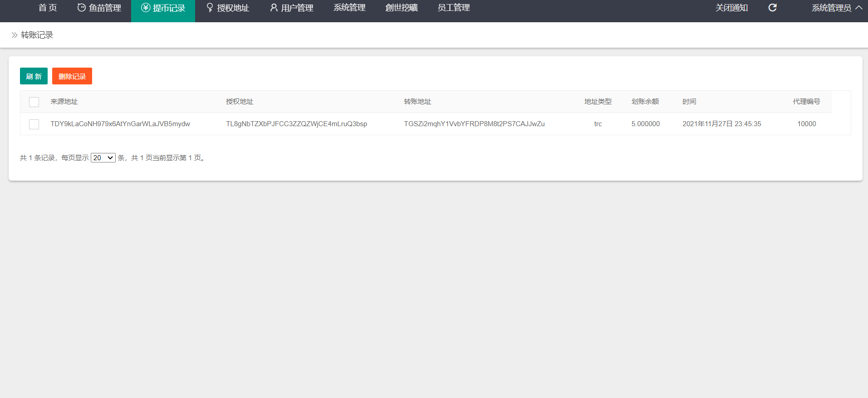Open the 系统管理 menu

pos(349,8)
